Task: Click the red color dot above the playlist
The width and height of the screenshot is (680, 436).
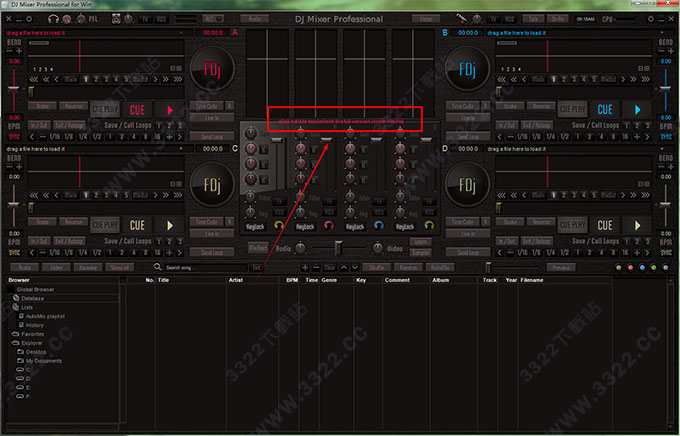Action: (631, 268)
